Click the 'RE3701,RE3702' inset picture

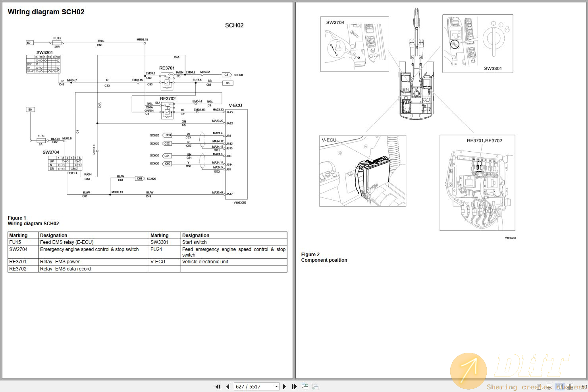pyautogui.click(x=477, y=183)
